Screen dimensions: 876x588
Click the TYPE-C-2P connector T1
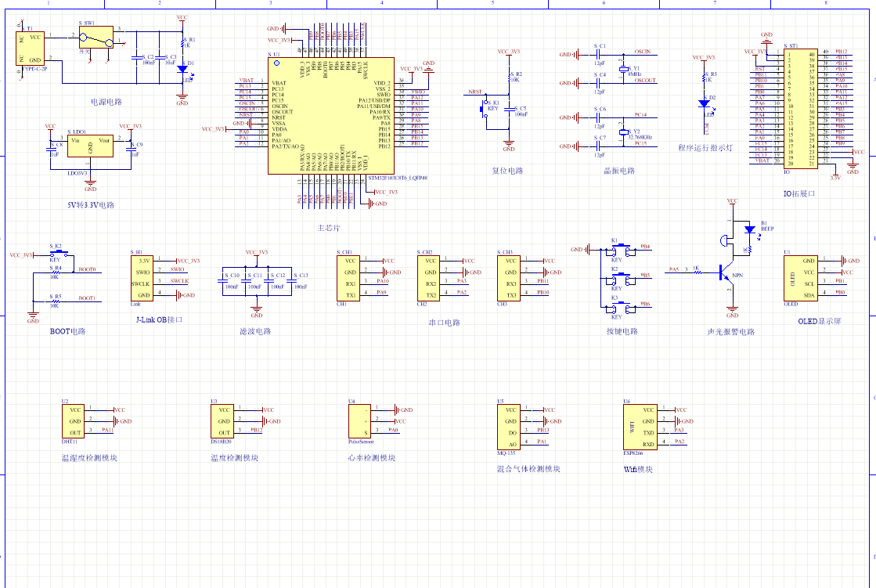[31, 49]
